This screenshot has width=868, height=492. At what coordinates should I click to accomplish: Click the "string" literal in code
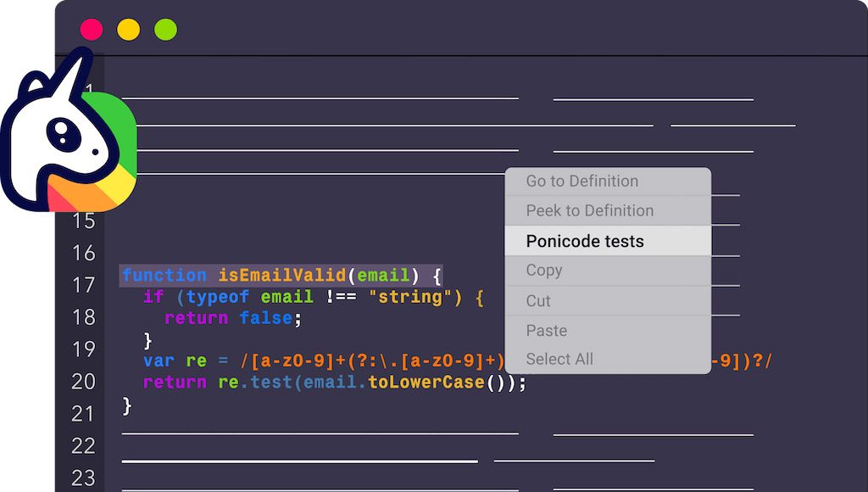pyautogui.click(x=410, y=297)
